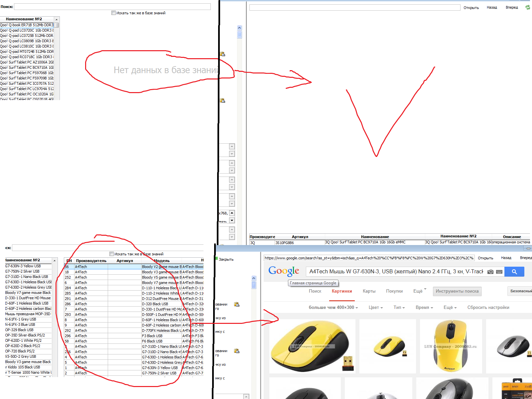The height and width of the screenshot is (399, 532).
Task: Click scroll-up arrow of Qoo! list's Наименование №2 header
Action: click(x=57, y=20)
